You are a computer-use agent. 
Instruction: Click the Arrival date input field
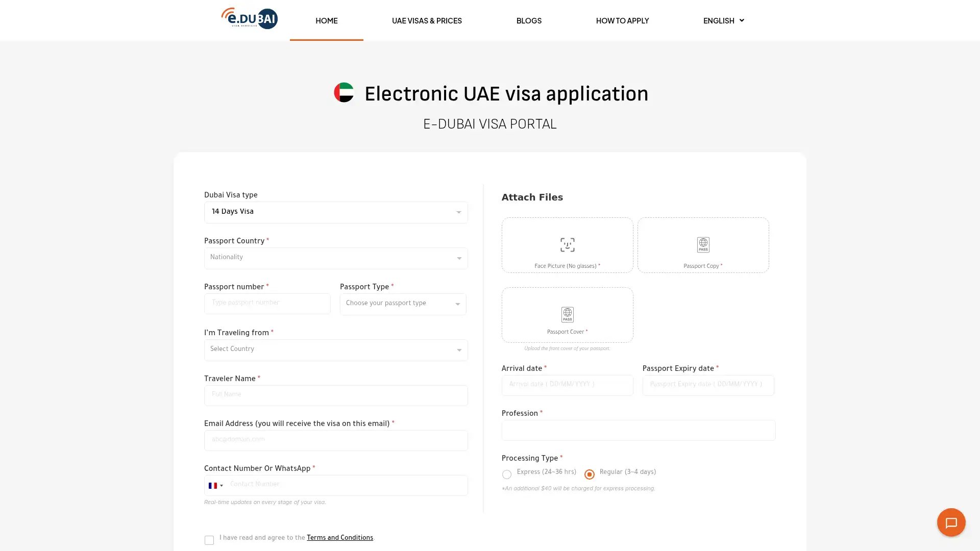click(x=567, y=385)
